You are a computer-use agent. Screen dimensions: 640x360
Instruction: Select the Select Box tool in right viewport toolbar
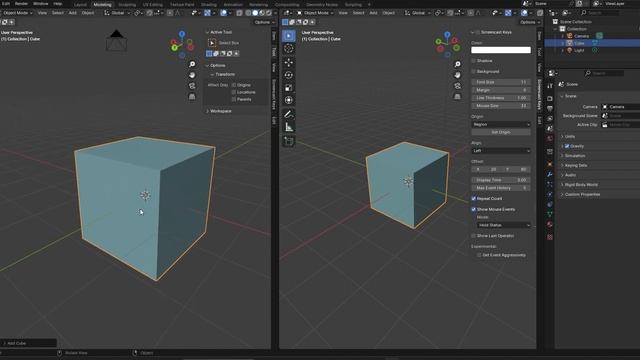coord(289,36)
